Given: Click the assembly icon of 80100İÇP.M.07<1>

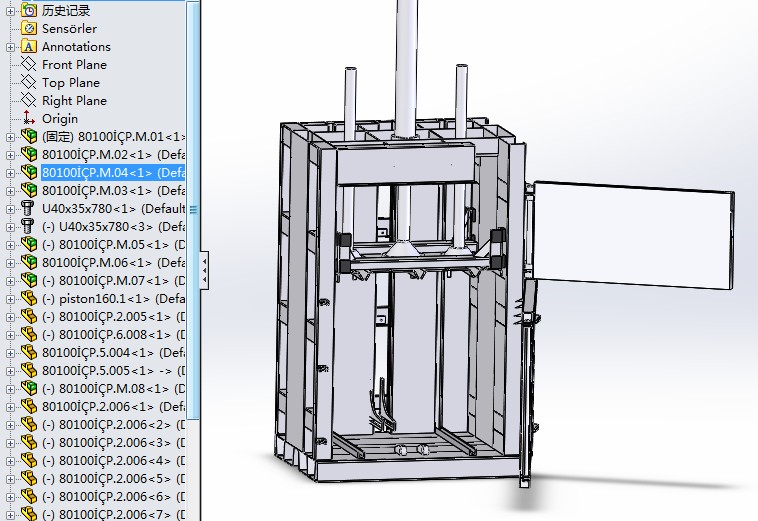Looking at the screenshot, I should (29, 281).
